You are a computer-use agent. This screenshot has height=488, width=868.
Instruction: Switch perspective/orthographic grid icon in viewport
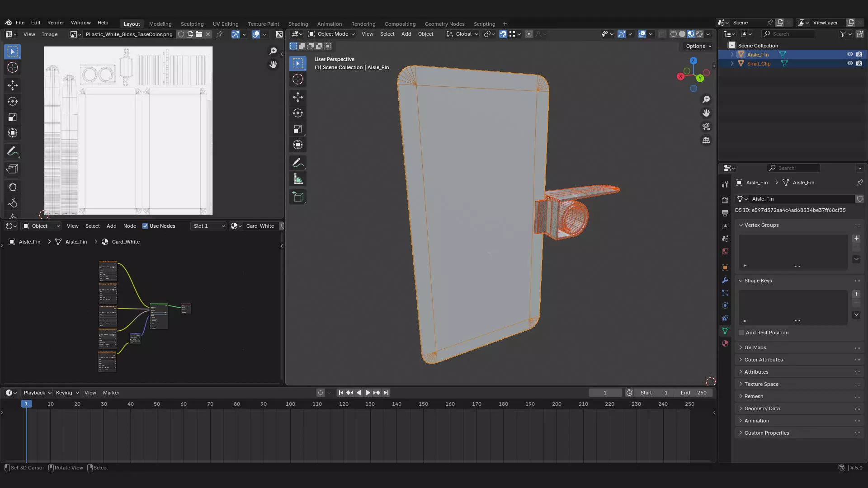pyautogui.click(x=706, y=140)
